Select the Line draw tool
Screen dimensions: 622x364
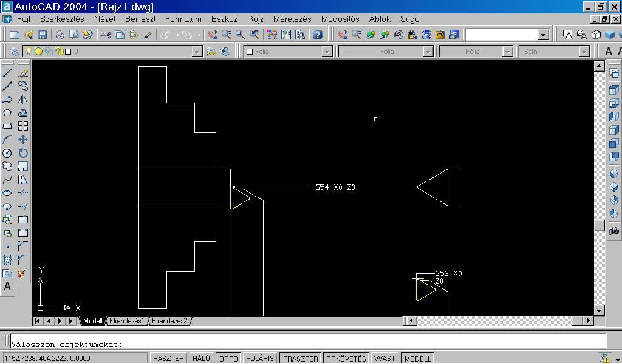coord(7,73)
